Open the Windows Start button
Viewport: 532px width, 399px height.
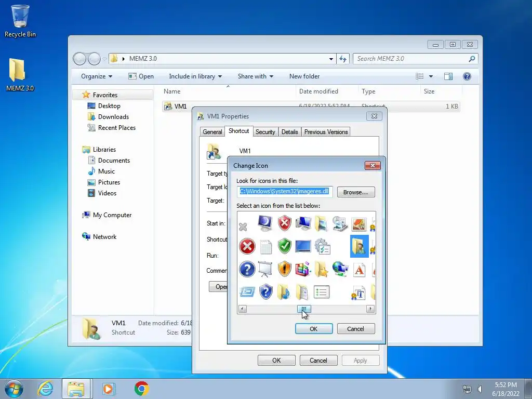[x=14, y=389]
